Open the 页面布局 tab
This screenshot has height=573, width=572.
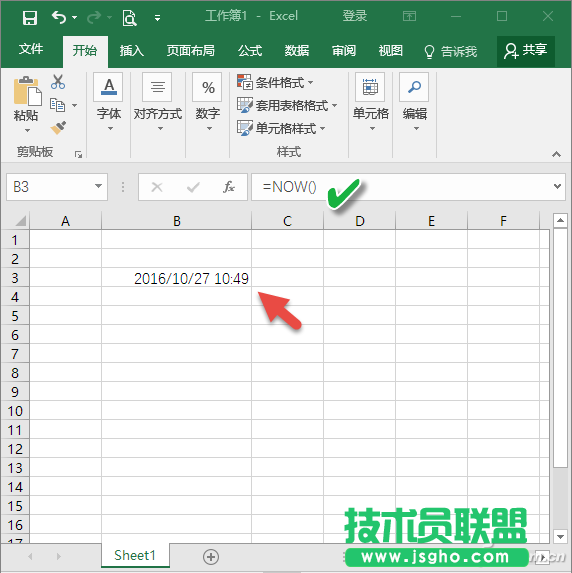190,51
